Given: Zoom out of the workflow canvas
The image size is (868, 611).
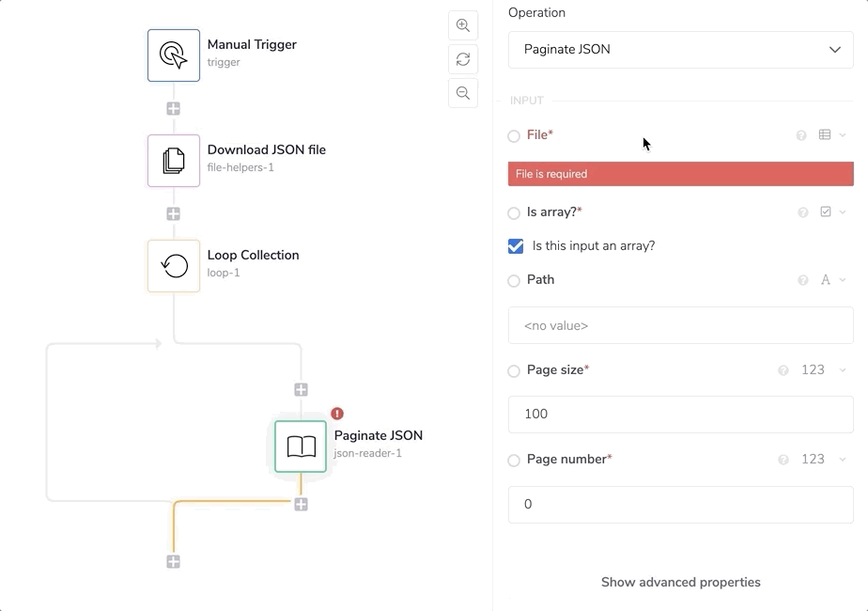Looking at the screenshot, I should point(463,93).
